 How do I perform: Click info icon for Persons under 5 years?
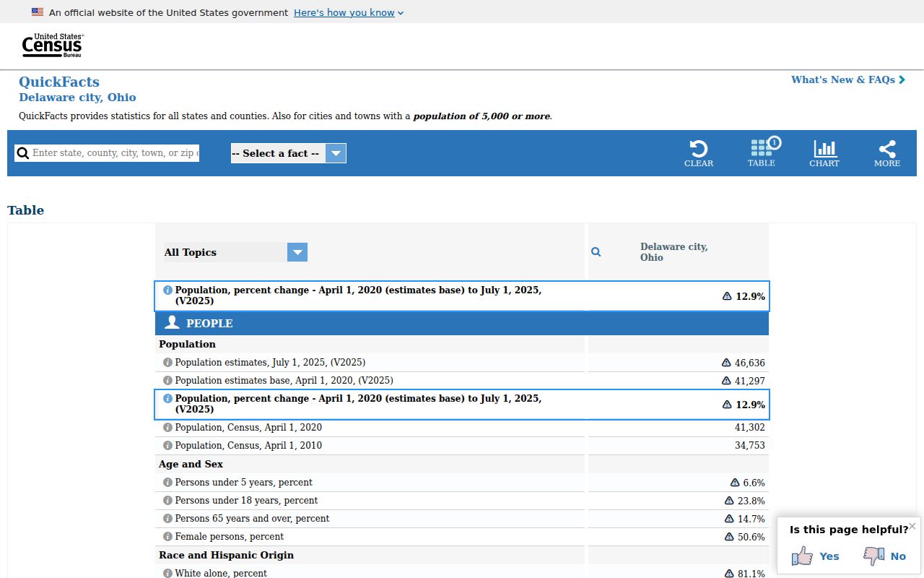[x=167, y=482]
